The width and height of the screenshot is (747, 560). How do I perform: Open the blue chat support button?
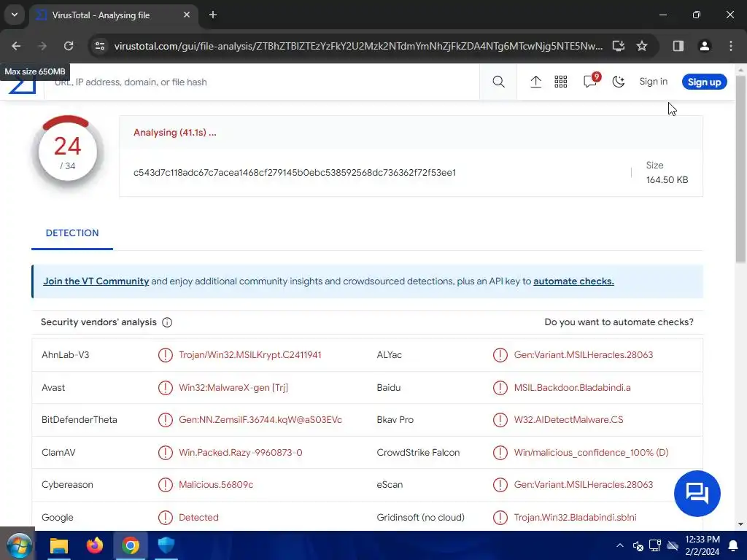tap(697, 494)
